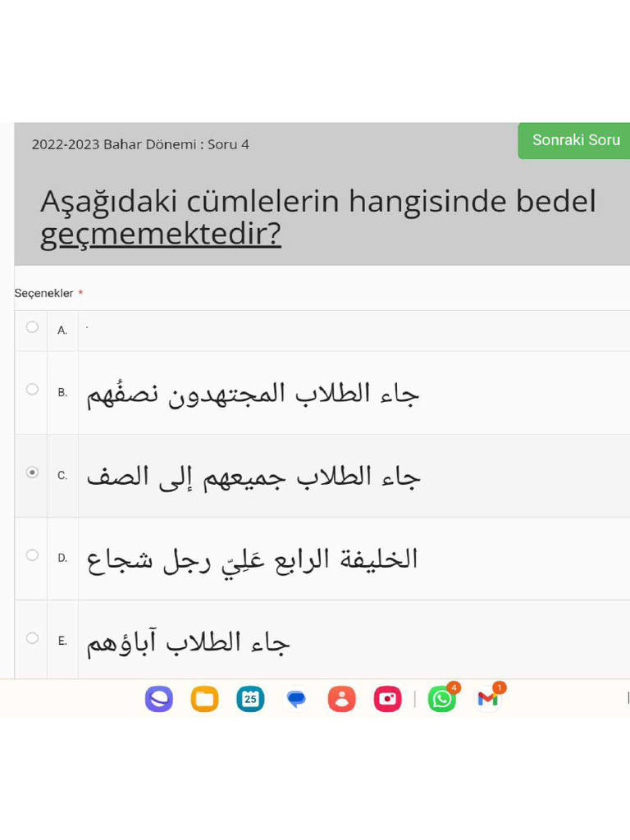
Task: Click the Arabic sentence in option E
Action: [188, 642]
